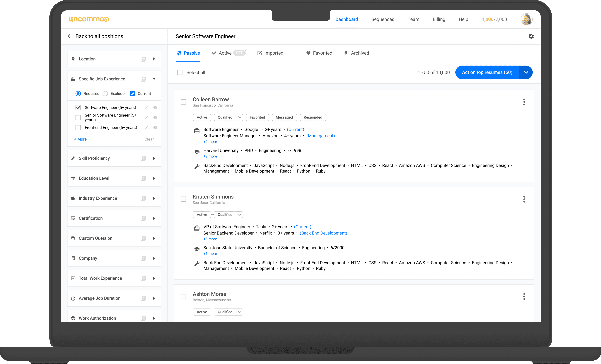
Task: Open Act on top resumes dropdown arrow
Action: tap(526, 72)
